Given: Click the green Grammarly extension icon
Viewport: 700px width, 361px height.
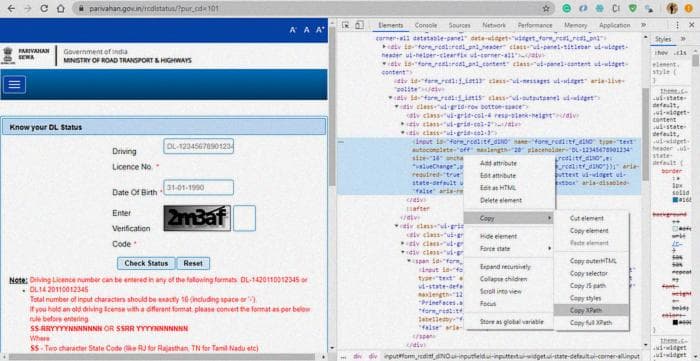Looking at the screenshot, I should [x=567, y=8].
